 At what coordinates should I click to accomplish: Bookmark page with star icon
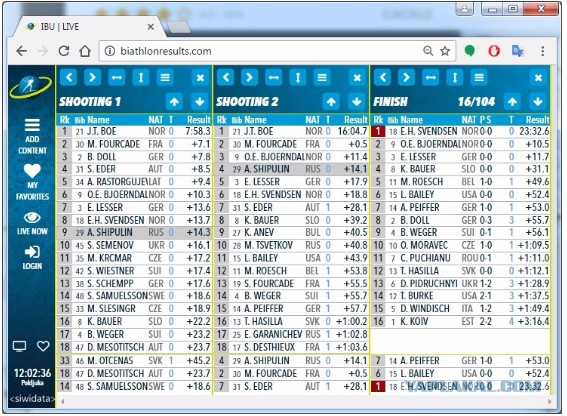(x=445, y=51)
